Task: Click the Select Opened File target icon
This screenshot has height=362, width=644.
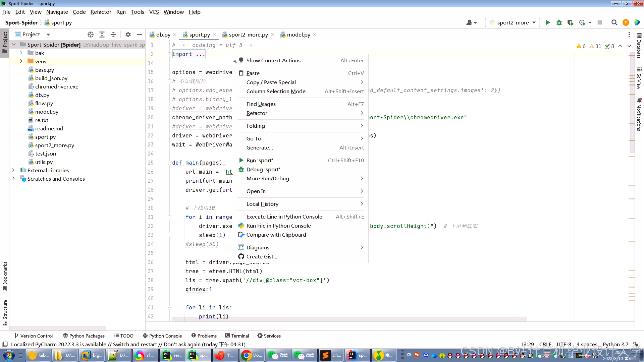Action: click(x=91, y=35)
